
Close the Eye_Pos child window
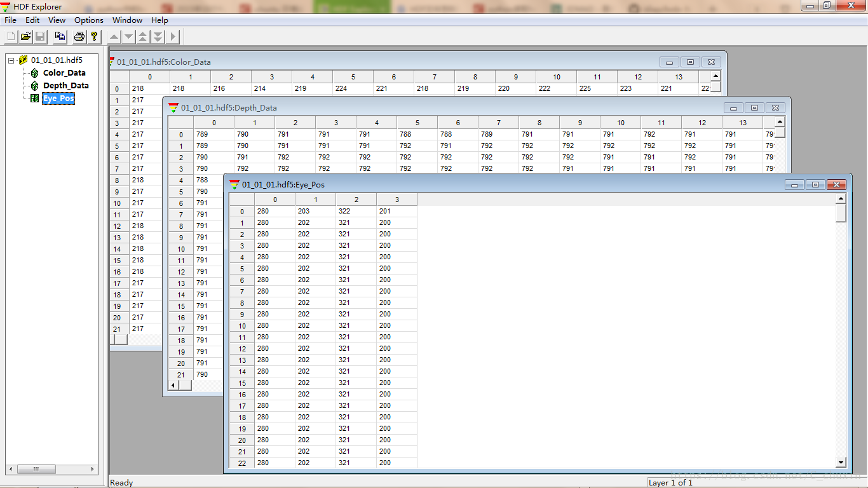(x=837, y=185)
